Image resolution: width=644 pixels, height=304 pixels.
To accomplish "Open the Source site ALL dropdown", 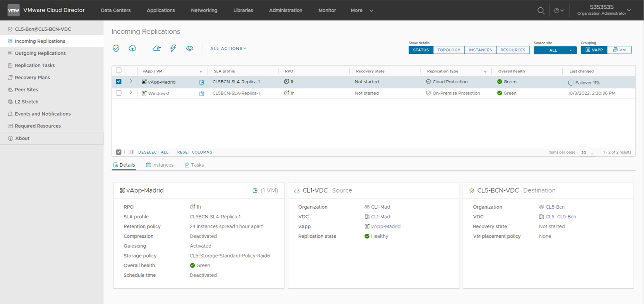I will (555, 50).
